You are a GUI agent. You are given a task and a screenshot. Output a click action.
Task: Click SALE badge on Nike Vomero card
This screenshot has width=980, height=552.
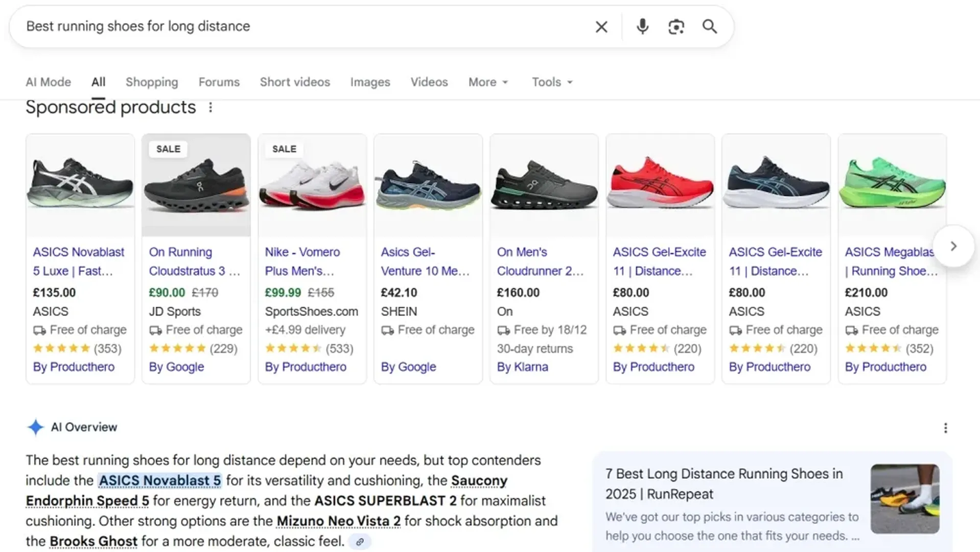click(x=284, y=149)
